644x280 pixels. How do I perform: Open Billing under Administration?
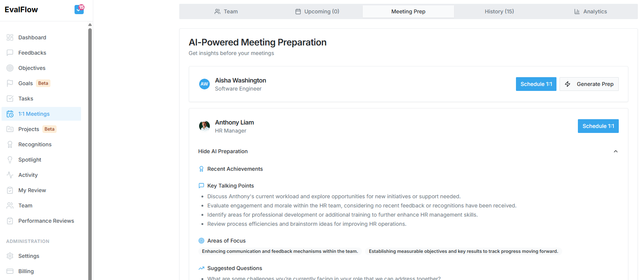click(x=41, y=271)
